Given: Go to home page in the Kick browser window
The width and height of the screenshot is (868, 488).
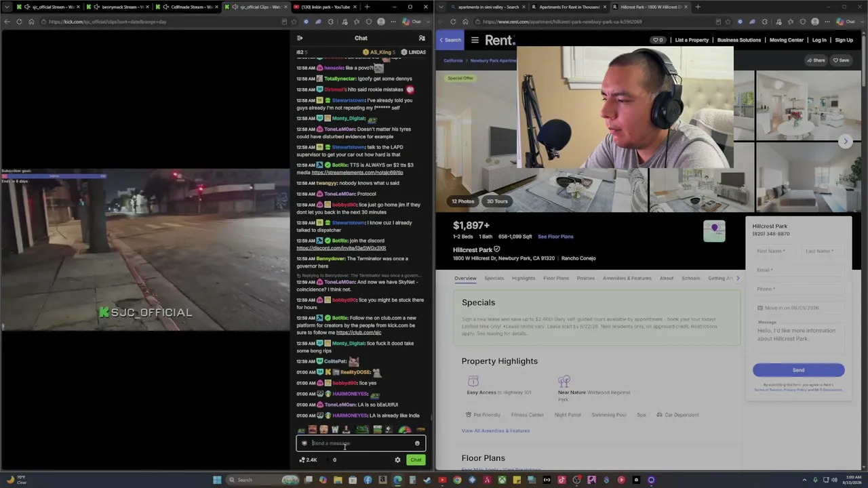Looking at the screenshot, I should tap(31, 22).
